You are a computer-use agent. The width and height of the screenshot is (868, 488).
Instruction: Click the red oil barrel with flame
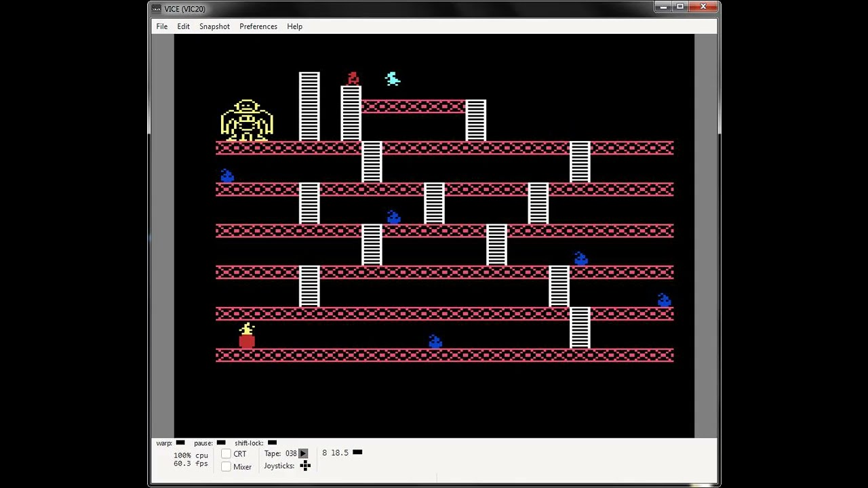coord(247,336)
